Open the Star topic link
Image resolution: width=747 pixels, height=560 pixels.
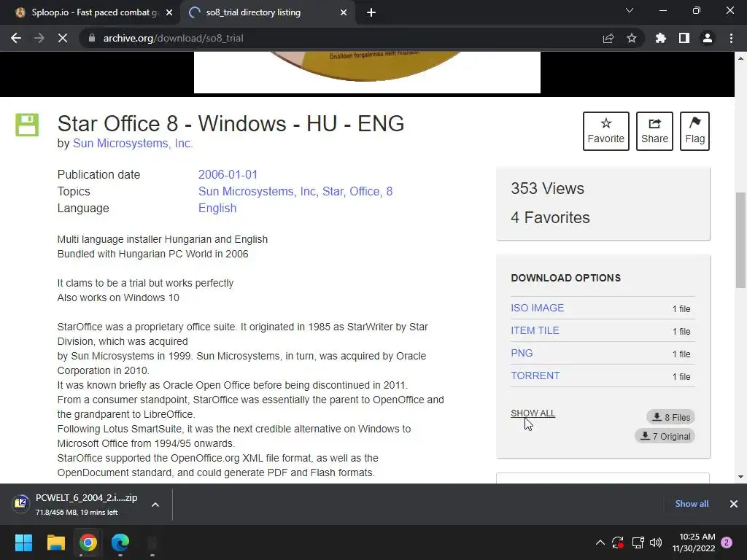click(x=333, y=191)
